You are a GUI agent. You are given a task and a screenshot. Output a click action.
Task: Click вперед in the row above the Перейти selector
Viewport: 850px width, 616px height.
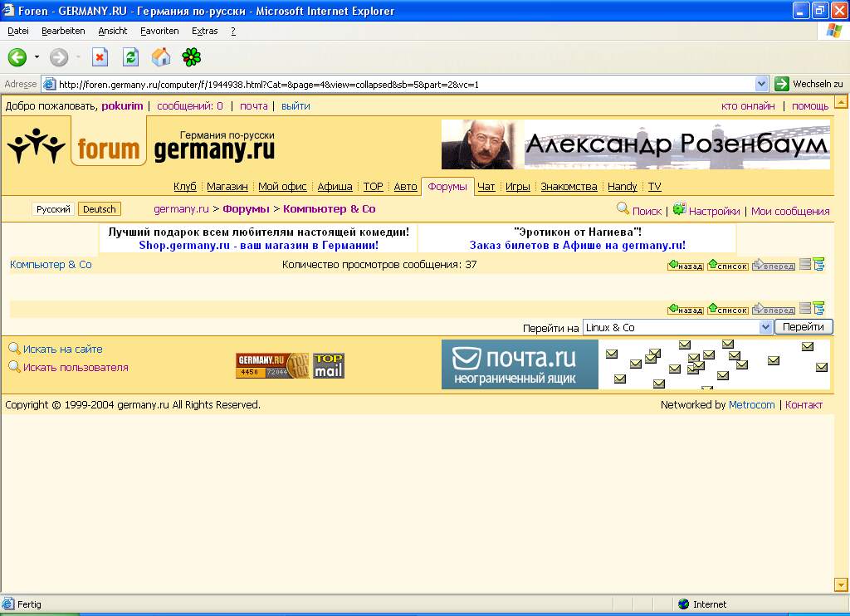click(x=774, y=309)
